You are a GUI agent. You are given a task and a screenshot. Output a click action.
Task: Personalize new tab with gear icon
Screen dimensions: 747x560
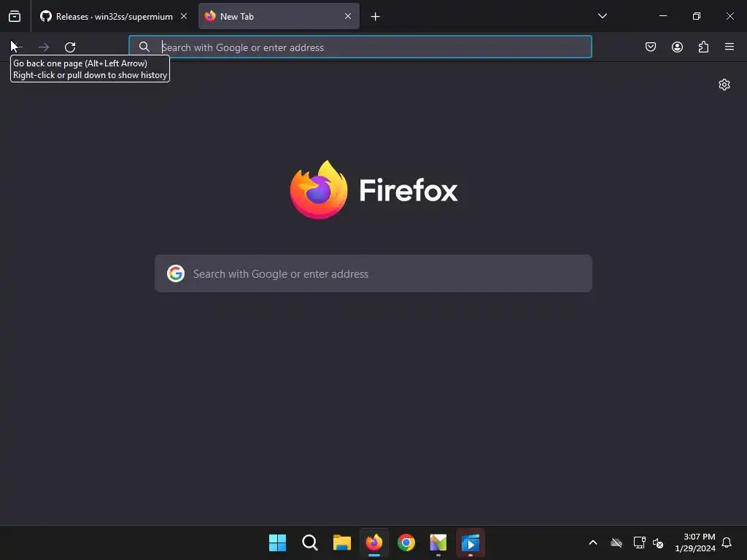[x=724, y=85]
